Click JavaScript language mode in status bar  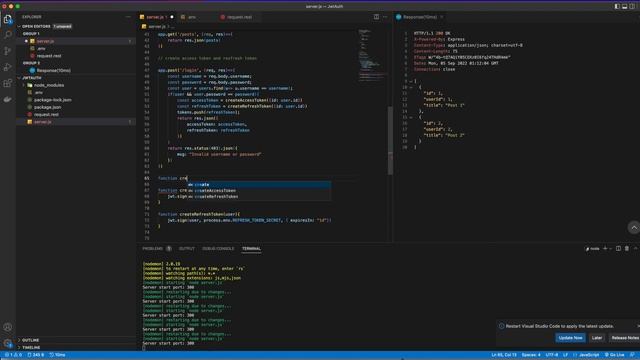point(589,355)
